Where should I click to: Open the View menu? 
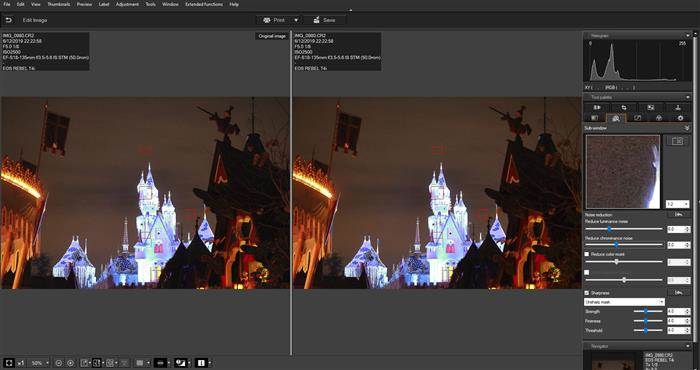(36, 4)
